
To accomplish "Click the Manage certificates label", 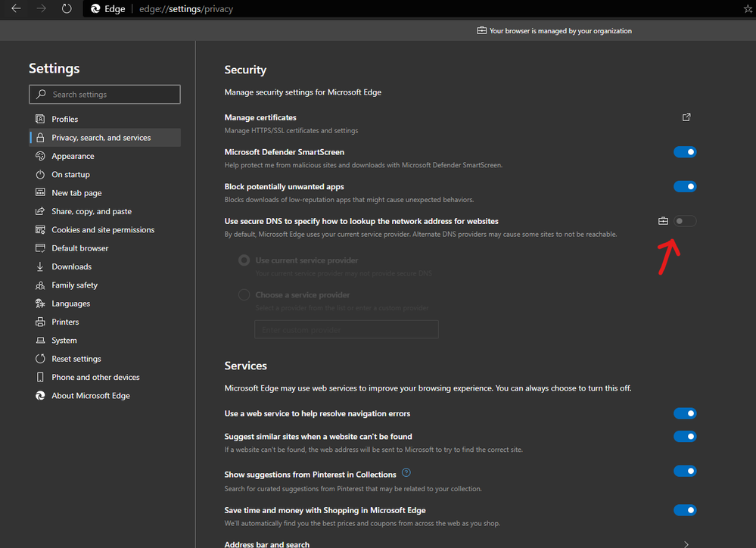I will [260, 117].
